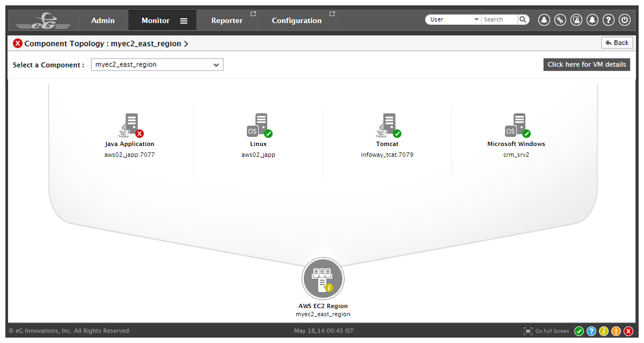The width and height of the screenshot is (644, 343).
Task: Open the User search type dropdown
Action: point(453,19)
